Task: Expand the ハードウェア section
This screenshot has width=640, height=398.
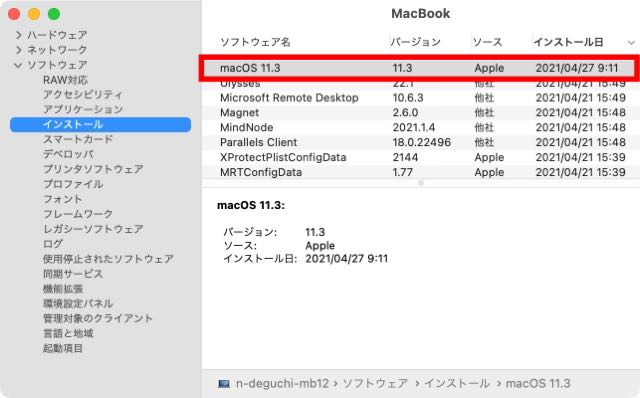Action: click(x=18, y=35)
